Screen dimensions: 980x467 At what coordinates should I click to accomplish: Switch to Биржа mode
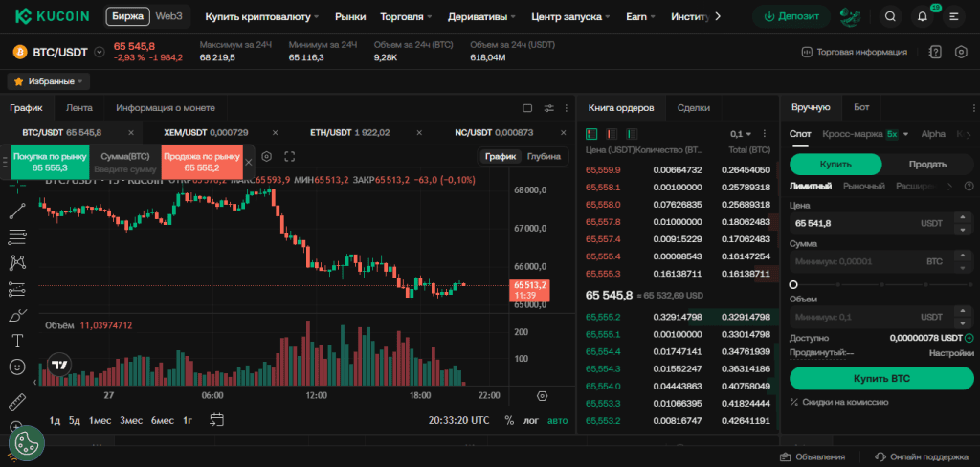pos(127,16)
